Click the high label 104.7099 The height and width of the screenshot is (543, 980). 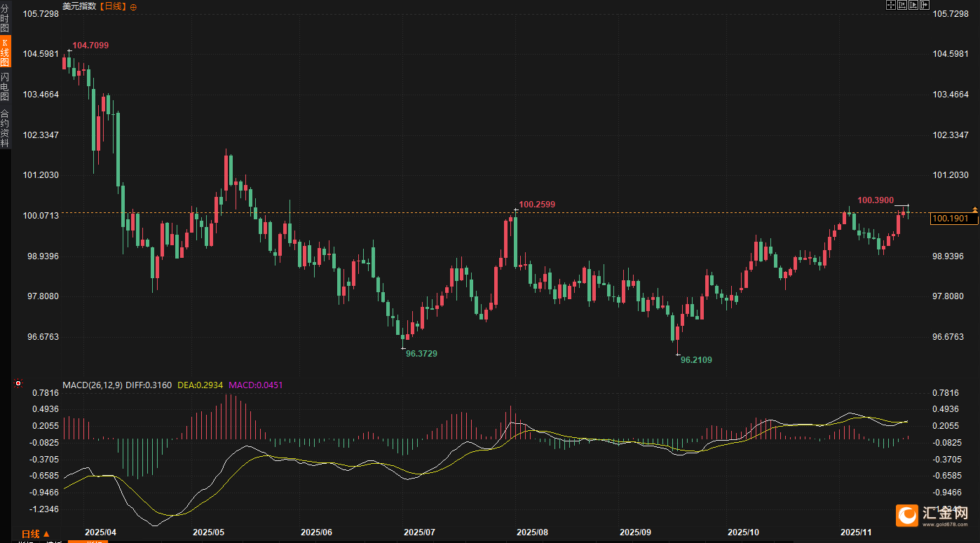(90, 46)
